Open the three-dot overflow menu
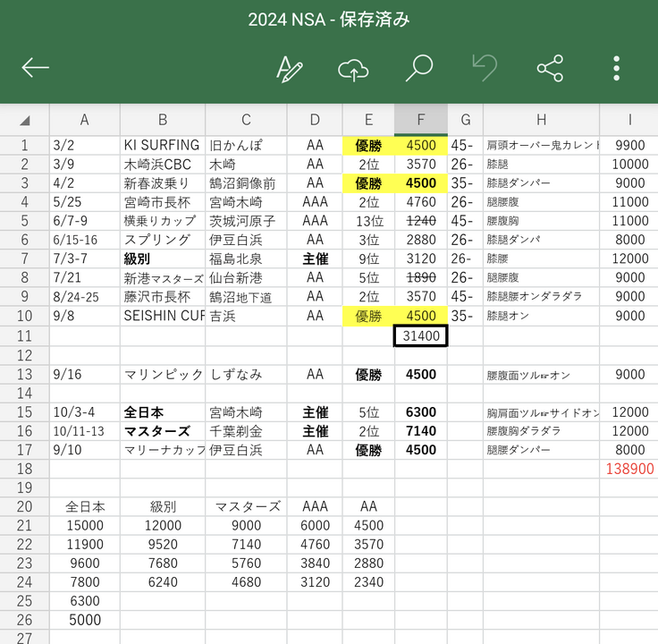 [x=616, y=68]
